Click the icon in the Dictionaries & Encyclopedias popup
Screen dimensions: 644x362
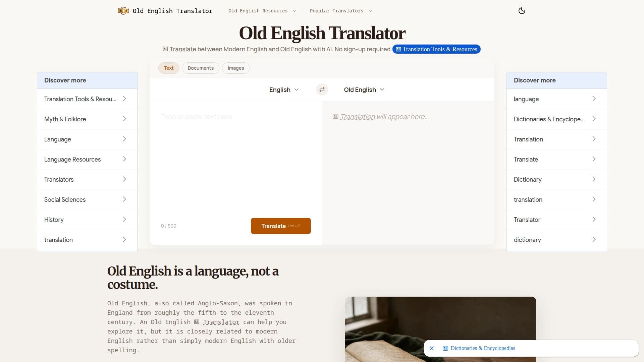point(445,348)
